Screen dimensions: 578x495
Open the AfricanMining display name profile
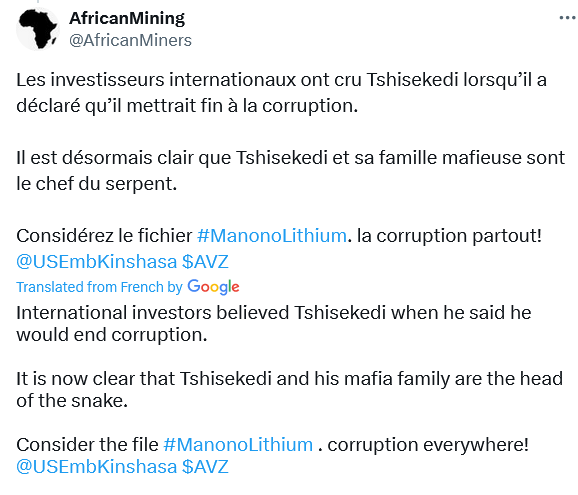(127, 18)
